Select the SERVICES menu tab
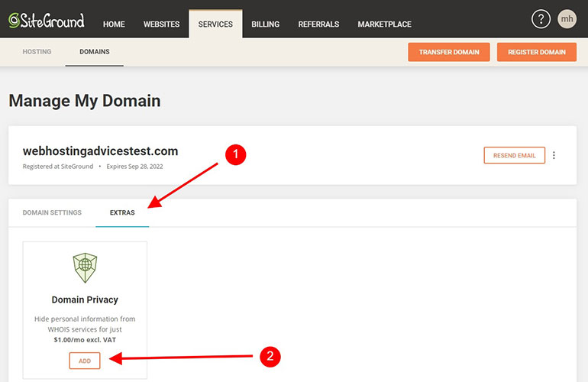The image size is (588, 382). point(215,24)
